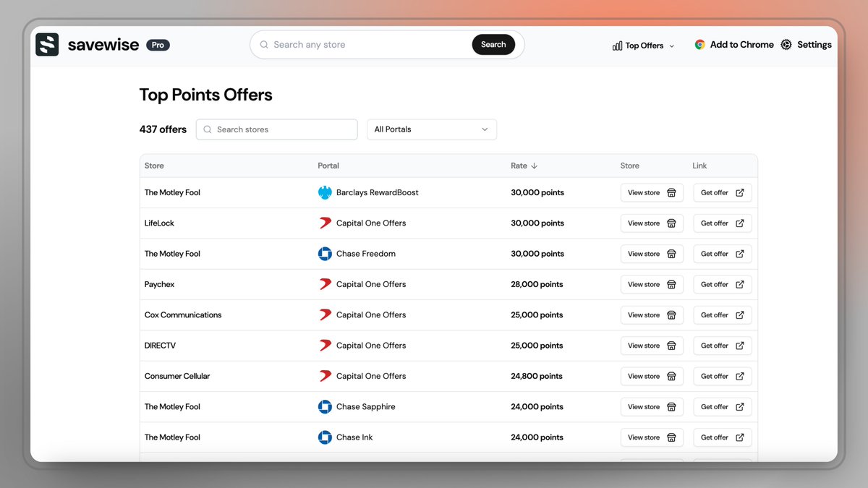
Task: View store for DIRECTV
Action: tap(652, 346)
